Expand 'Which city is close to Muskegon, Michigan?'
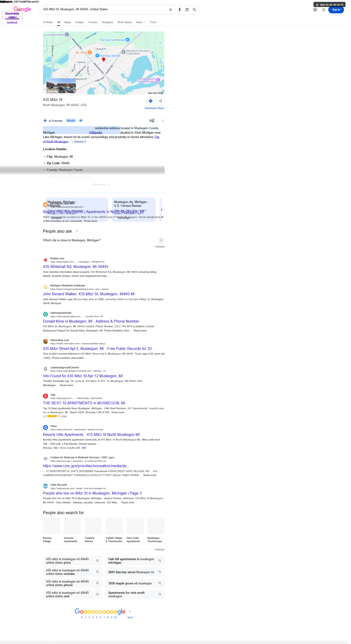351x644 pixels. click(104, 240)
